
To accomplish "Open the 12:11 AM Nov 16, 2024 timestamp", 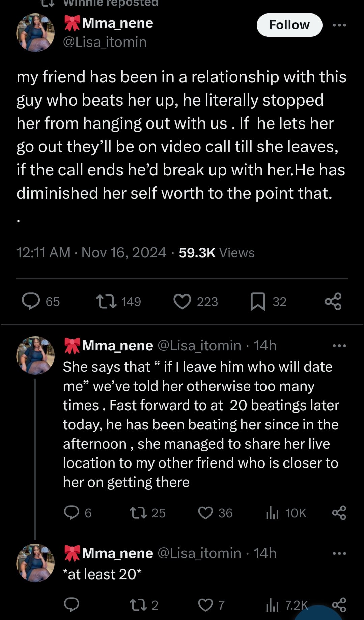I will (91, 253).
